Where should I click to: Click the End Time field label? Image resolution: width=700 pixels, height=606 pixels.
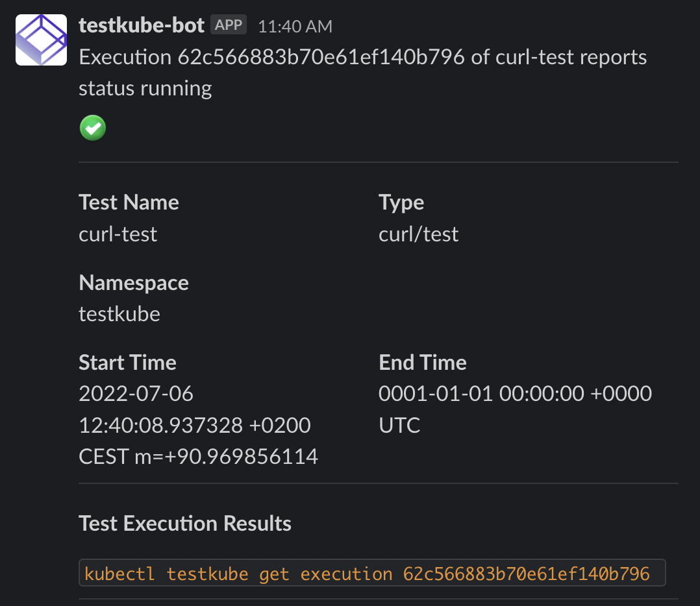point(422,362)
